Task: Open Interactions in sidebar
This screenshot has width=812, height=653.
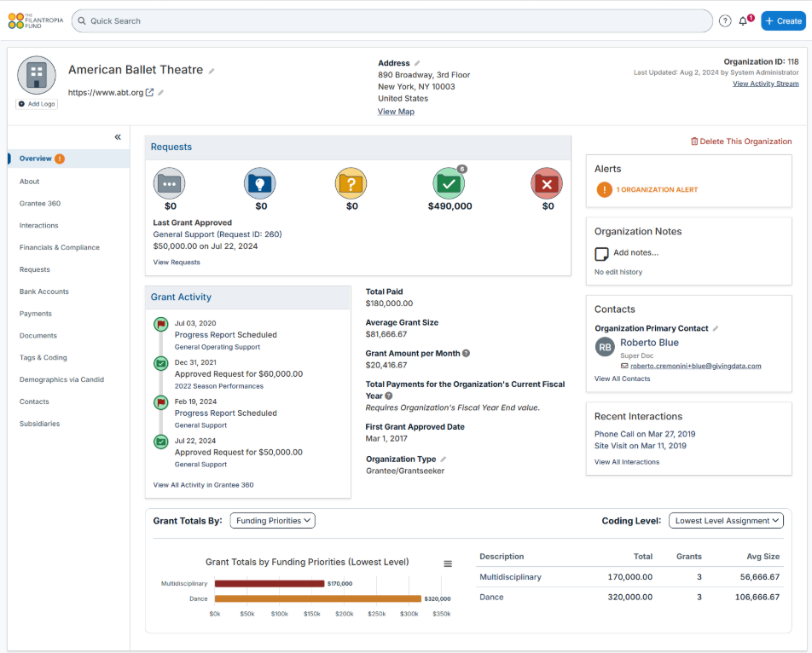Action: tap(39, 226)
